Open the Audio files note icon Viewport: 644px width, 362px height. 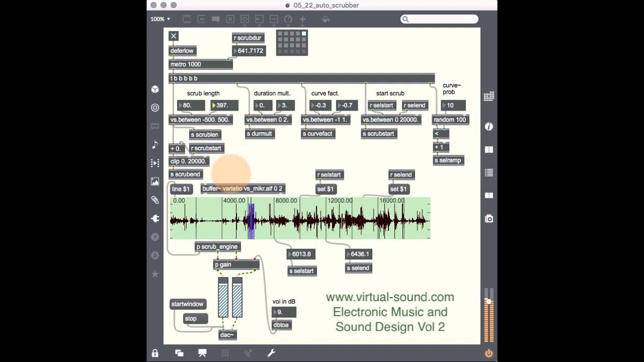tap(155, 144)
